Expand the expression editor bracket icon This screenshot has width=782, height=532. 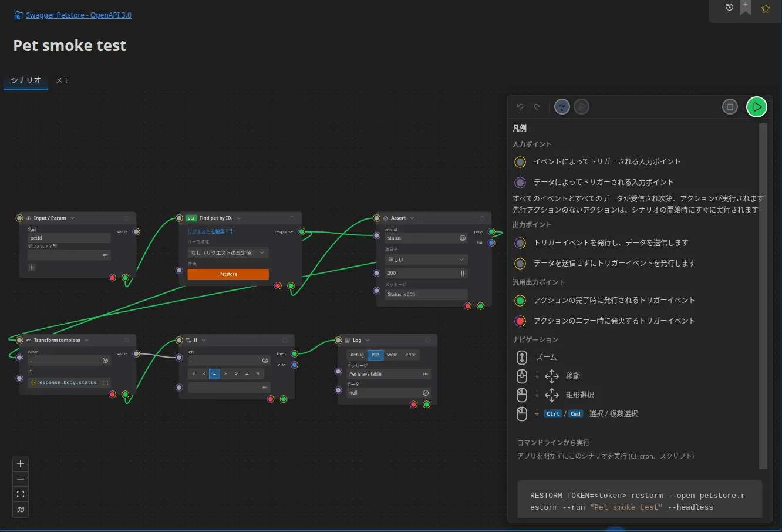click(x=106, y=383)
